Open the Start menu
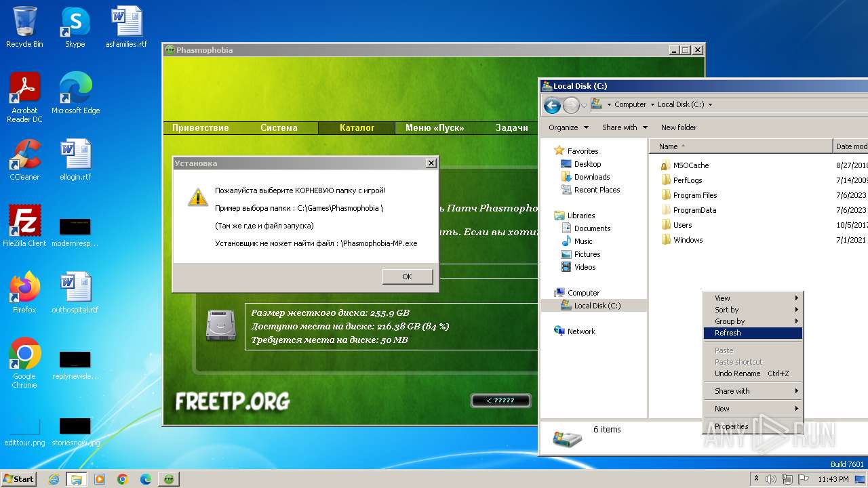The width and height of the screenshot is (868, 488). [x=18, y=479]
